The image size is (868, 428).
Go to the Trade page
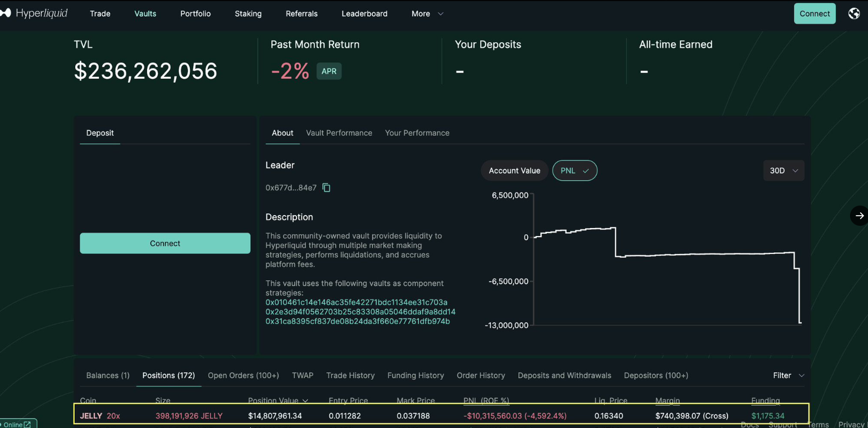[x=100, y=13]
